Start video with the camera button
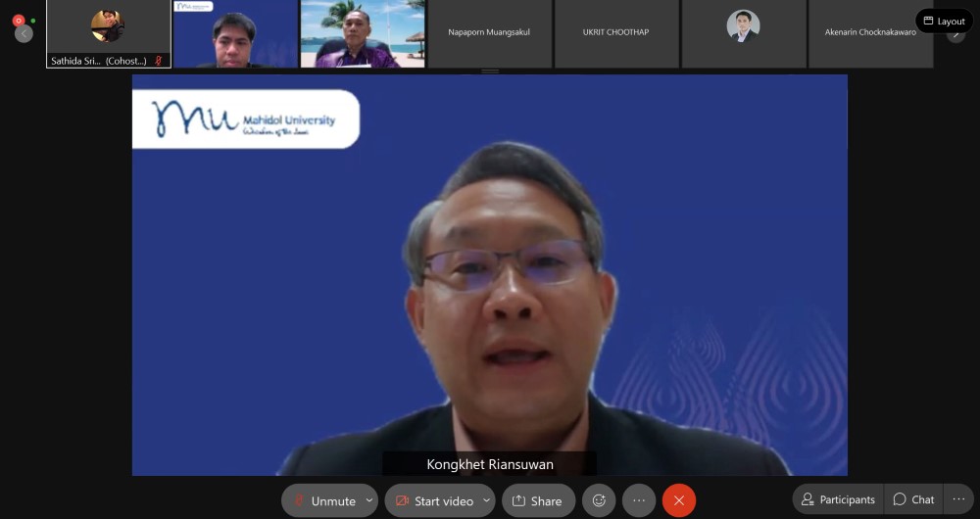980x519 pixels. point(433,500)
